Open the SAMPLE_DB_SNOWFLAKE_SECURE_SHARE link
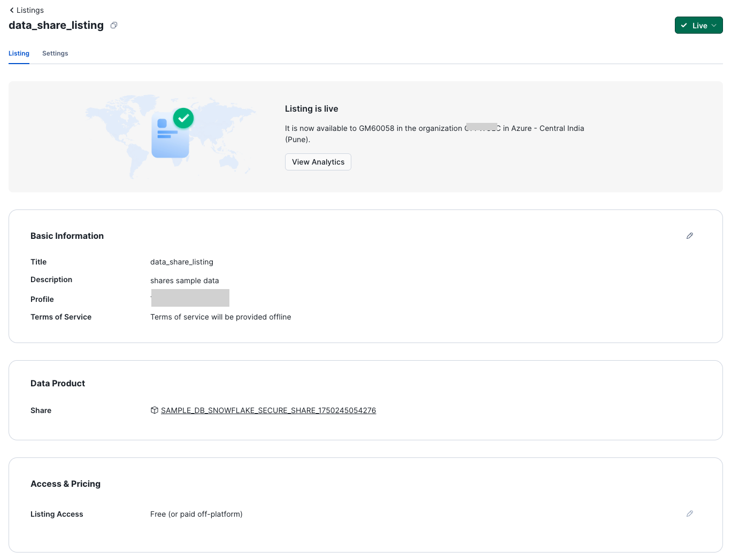Image resolution: width=731 pixels, height=560 pixels. click(268, 410)
